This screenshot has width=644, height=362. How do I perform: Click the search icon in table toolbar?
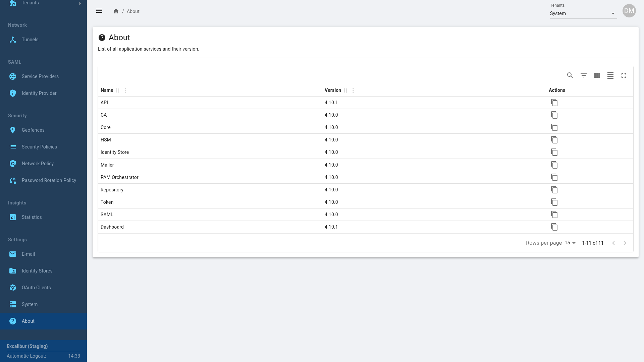click(570, 75)
